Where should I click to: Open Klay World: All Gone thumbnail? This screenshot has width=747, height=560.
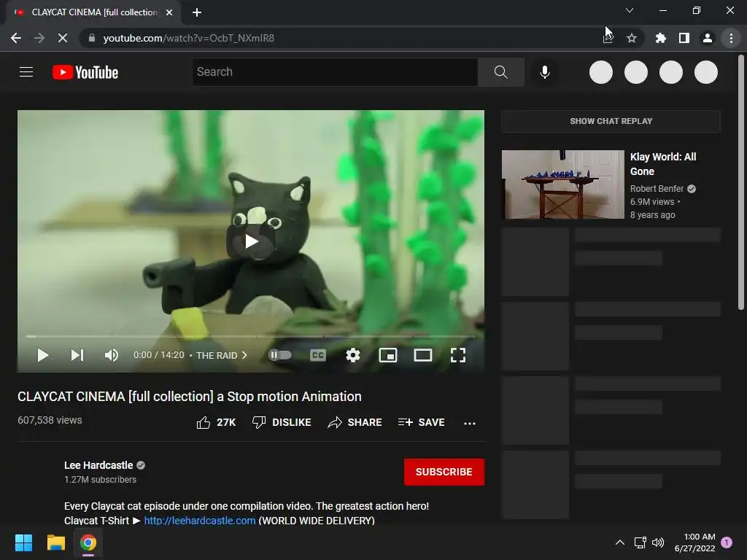[x=562, y=184]
